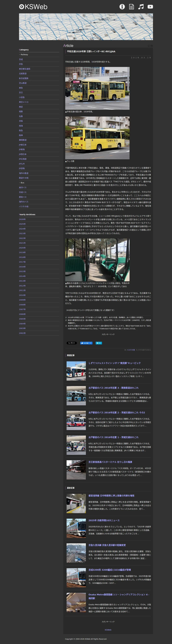The width and height of the screenshot is (172, 644).
Task: Open the 海外のバス category
Action: click(x=24, y=202)
